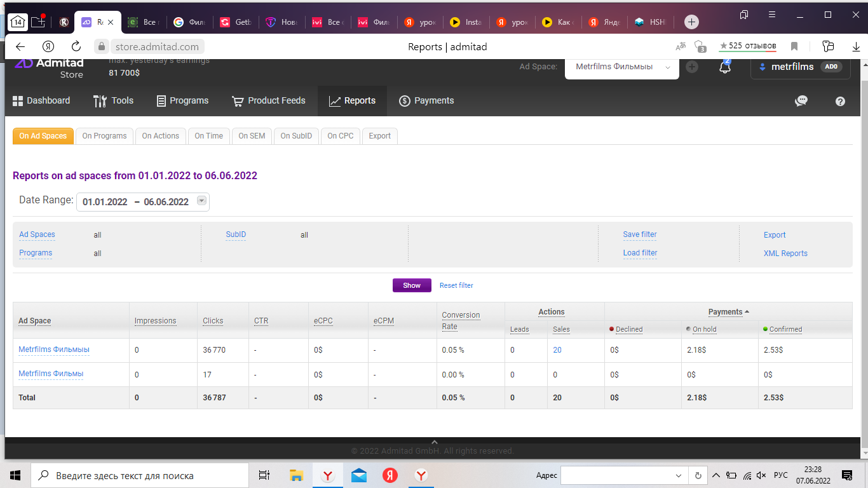868x488 pixels.
Task: Click the date range input field
Action: pos(143,201)
